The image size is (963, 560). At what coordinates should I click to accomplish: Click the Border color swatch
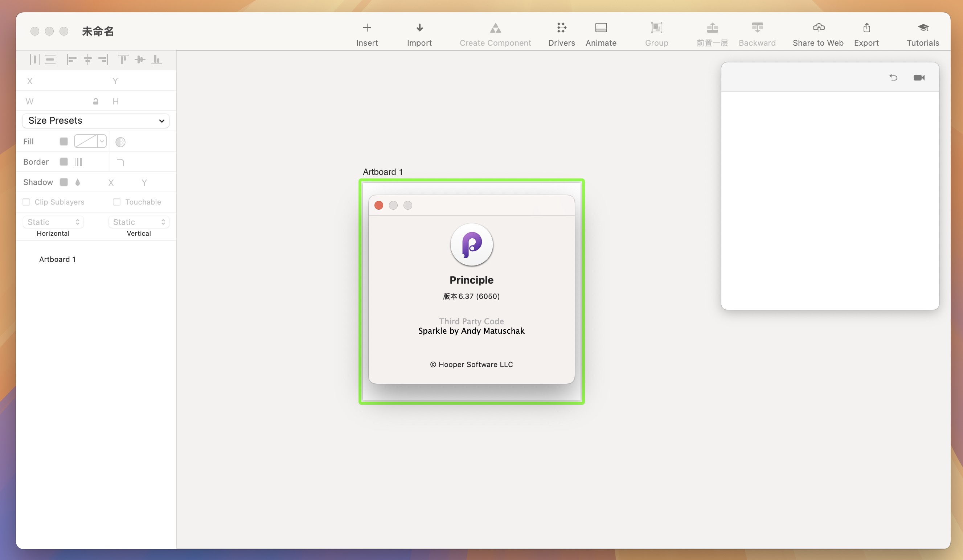(64, 162)
